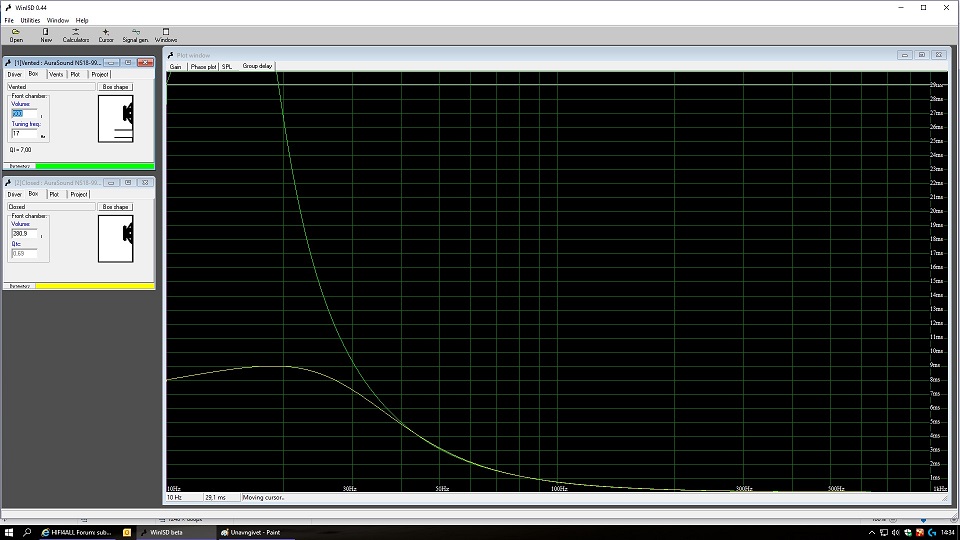Click the Ql = 7,00 text
The image size is (960, 540).
(x=21, y=150)
